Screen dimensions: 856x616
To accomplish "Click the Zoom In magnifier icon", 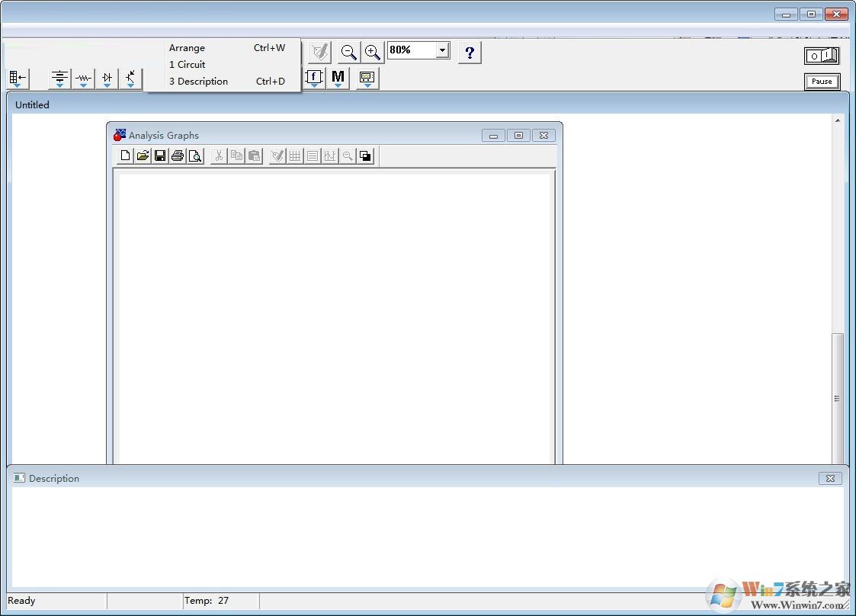I will (x=373, y=52).
